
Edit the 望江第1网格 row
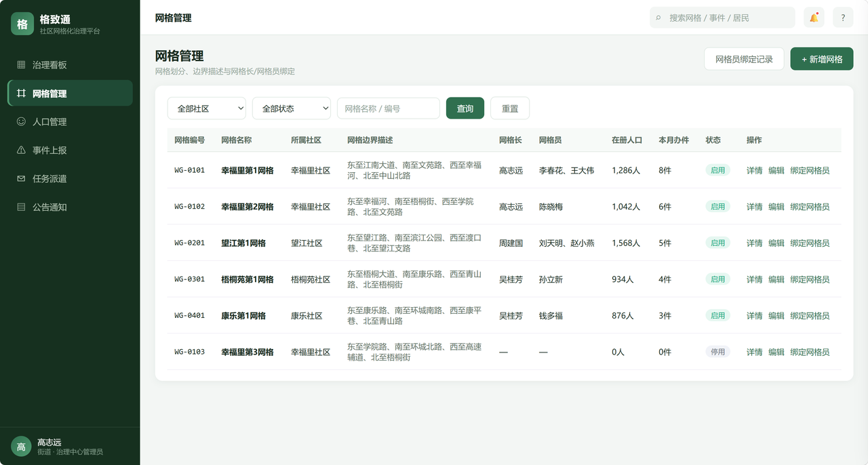click(776, 243)
